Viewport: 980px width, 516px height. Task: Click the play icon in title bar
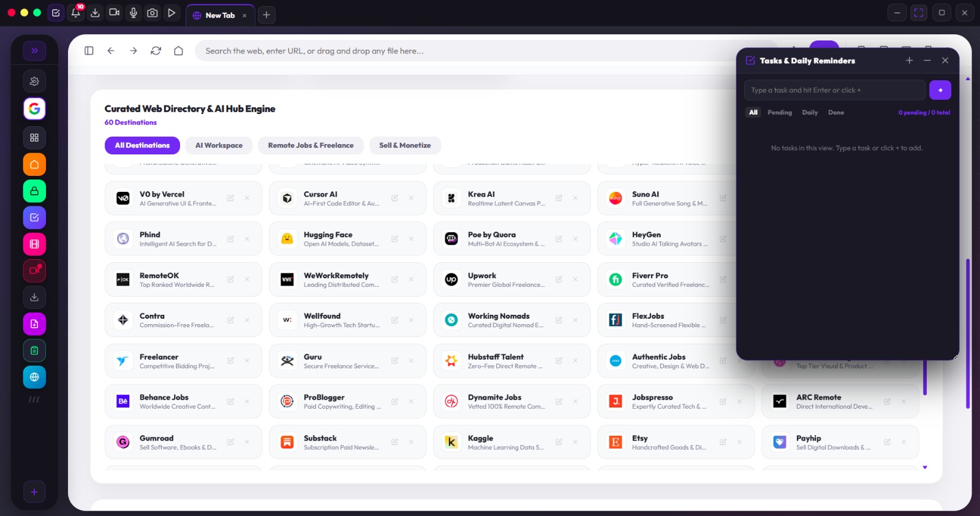[171, 12]
